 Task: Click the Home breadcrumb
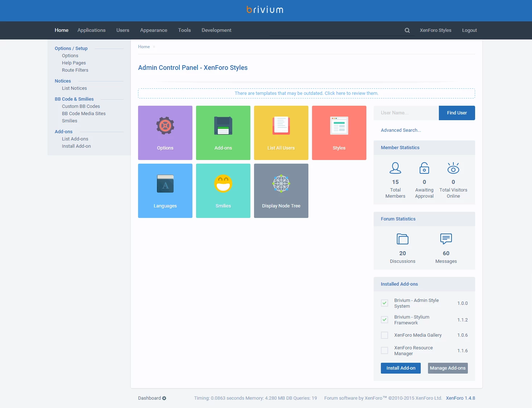click(144, 47)
